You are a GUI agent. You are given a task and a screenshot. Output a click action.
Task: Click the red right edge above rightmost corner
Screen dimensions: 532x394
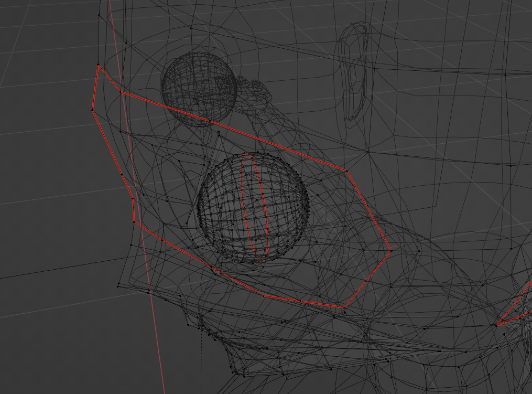(x=368, y=210)
